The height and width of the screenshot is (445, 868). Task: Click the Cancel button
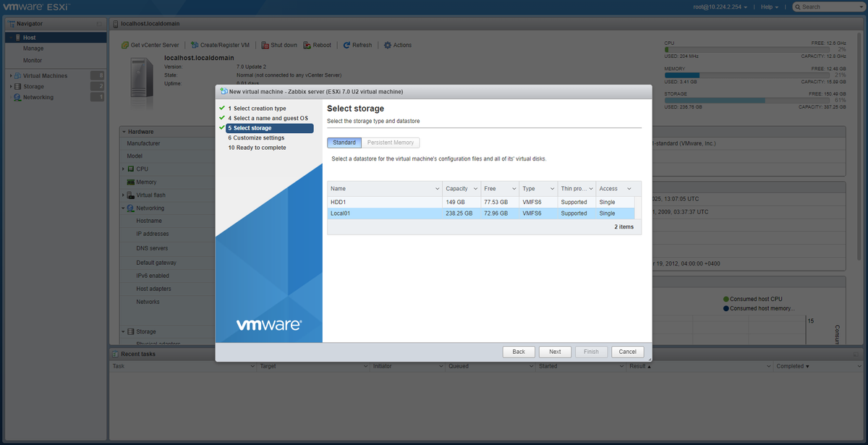click(628, 352)
